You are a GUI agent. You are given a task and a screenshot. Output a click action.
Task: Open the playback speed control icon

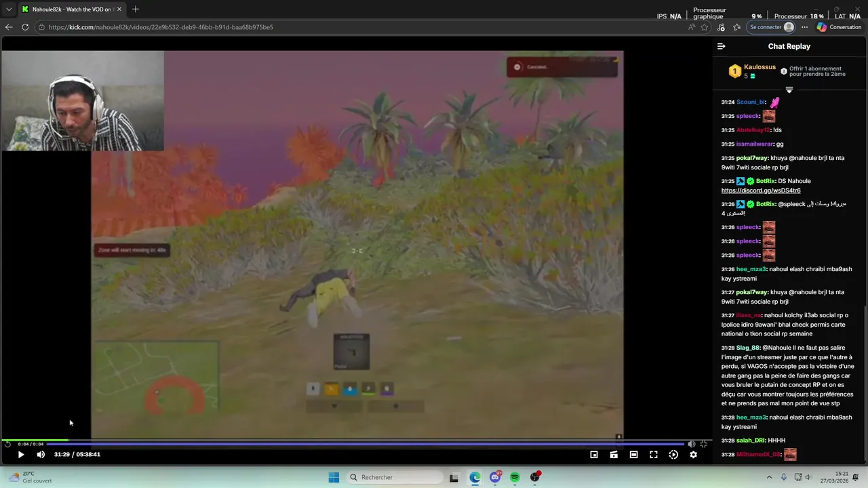click(673, 455)
